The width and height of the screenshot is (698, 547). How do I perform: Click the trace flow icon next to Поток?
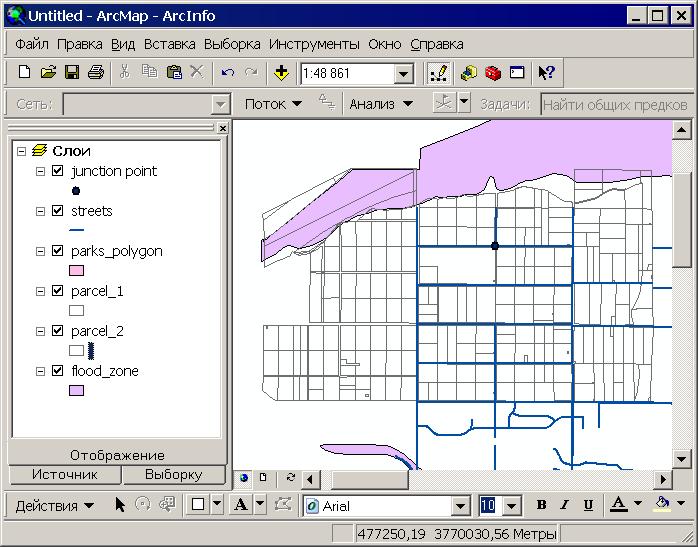click(x=327, y=103)
